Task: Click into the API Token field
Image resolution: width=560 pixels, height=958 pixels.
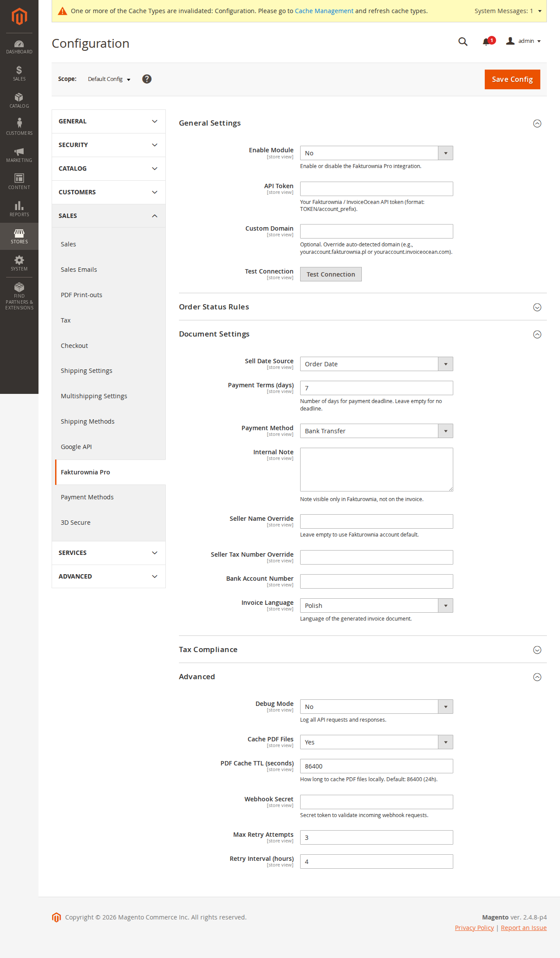Action: (376, 189)
